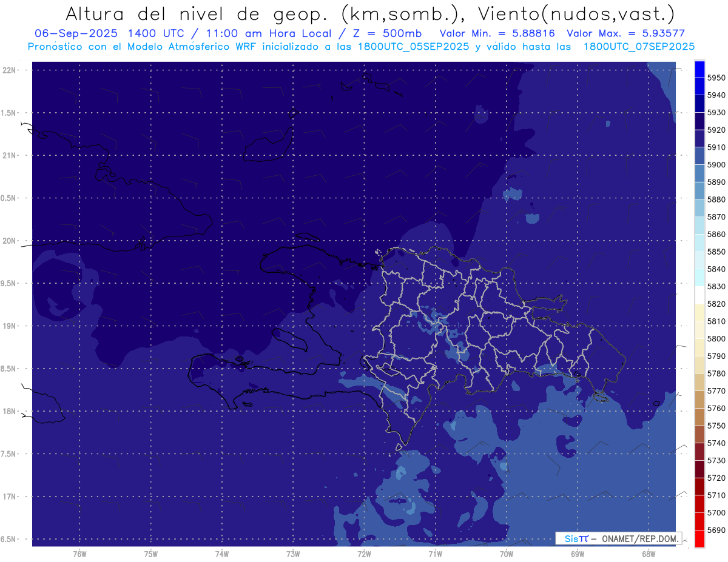Click the colorbar label 5860
Screen dimensions: 728x562
(x=716, y=235)
